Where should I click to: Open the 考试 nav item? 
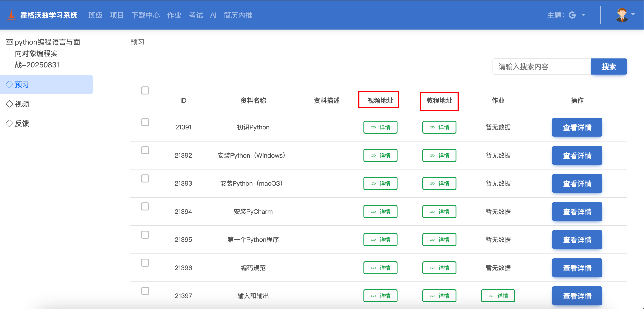(x=196, y=15)
